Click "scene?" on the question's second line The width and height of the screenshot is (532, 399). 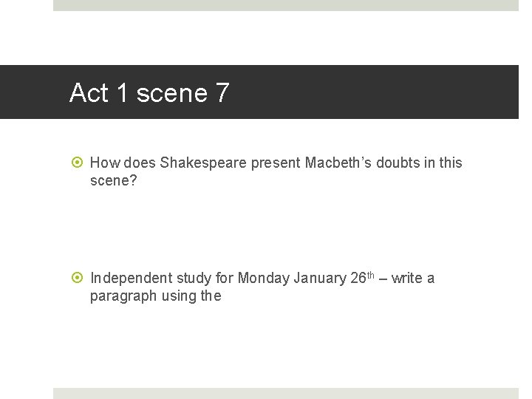(x=113, y=180)
